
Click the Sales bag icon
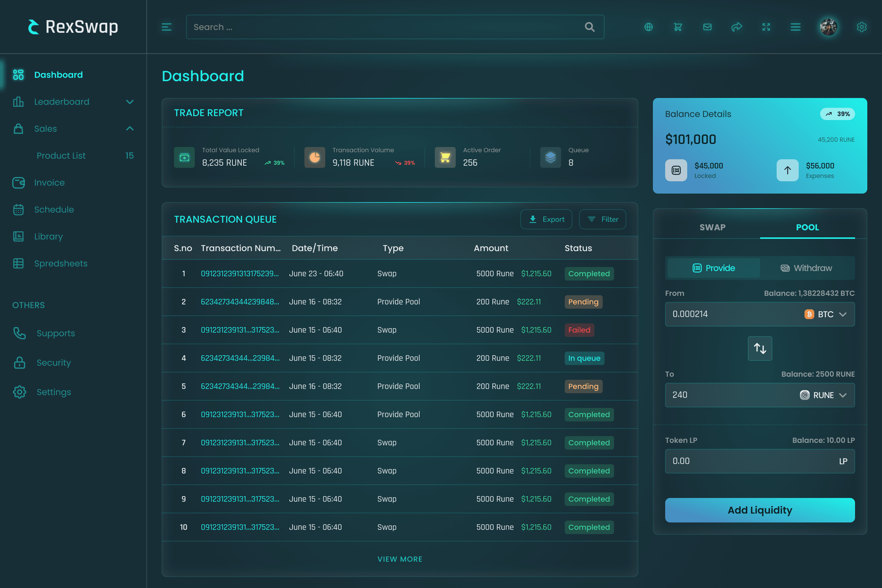tap(18, 129)
